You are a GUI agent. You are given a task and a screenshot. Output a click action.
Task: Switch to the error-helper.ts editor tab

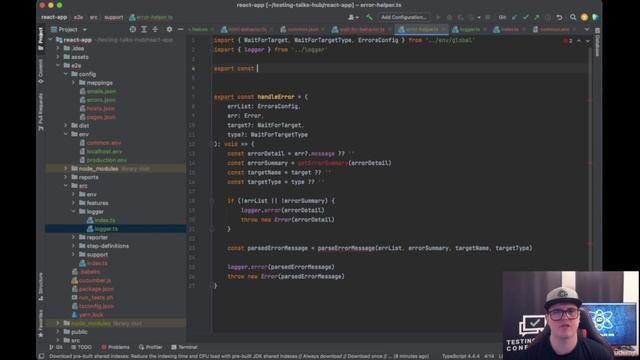422,29
